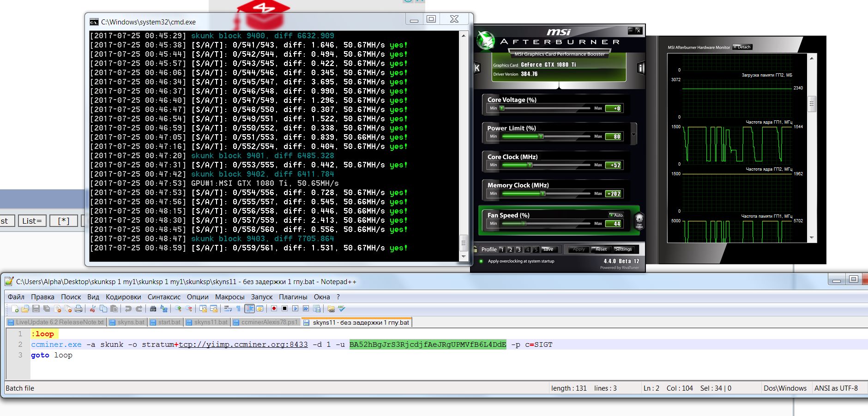
Task: Click the Print icon in Notepad++ toolbar
Action: pyautogui.click(x=78, y=309)
